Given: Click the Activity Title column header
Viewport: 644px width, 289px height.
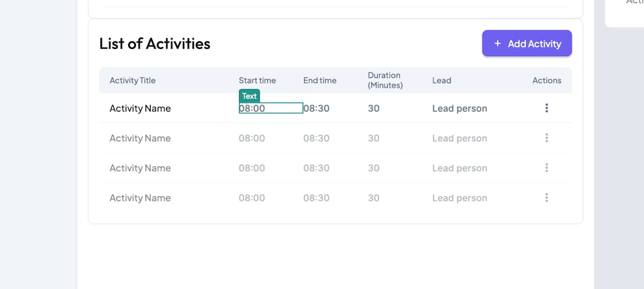Looking at the screenshot, I should pyautogui.click(x=133, y=81).
